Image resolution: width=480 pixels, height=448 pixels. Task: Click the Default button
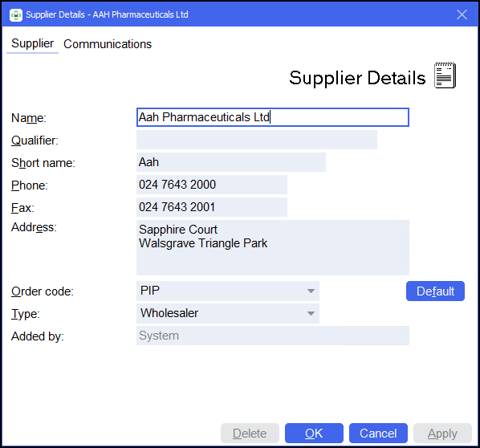(435, 291)
